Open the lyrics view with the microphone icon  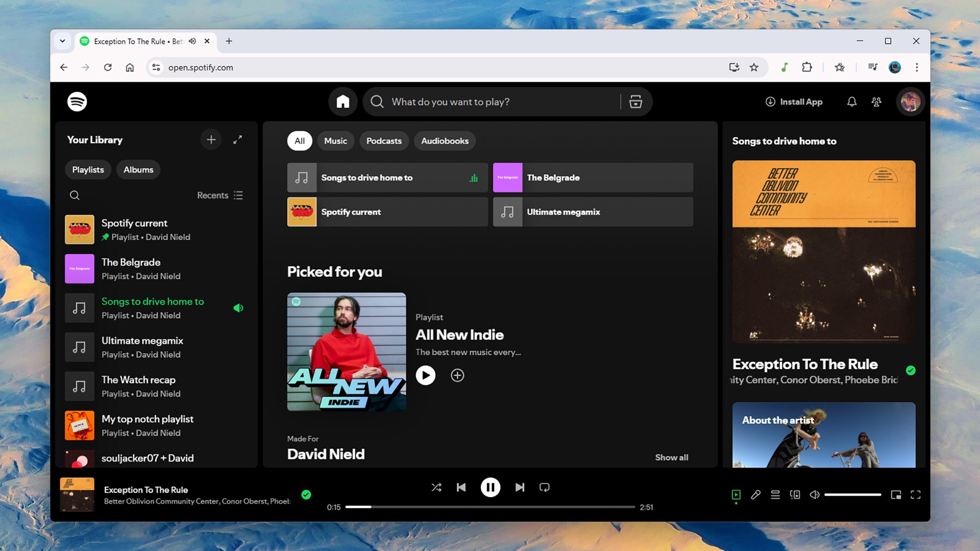(x=755, y=495)
